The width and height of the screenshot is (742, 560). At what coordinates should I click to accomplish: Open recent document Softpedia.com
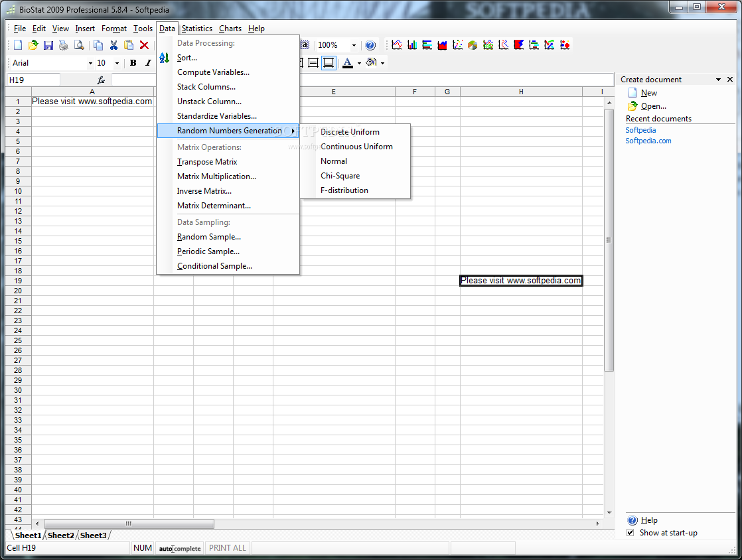pyautogui.click(x=648, y=141)
